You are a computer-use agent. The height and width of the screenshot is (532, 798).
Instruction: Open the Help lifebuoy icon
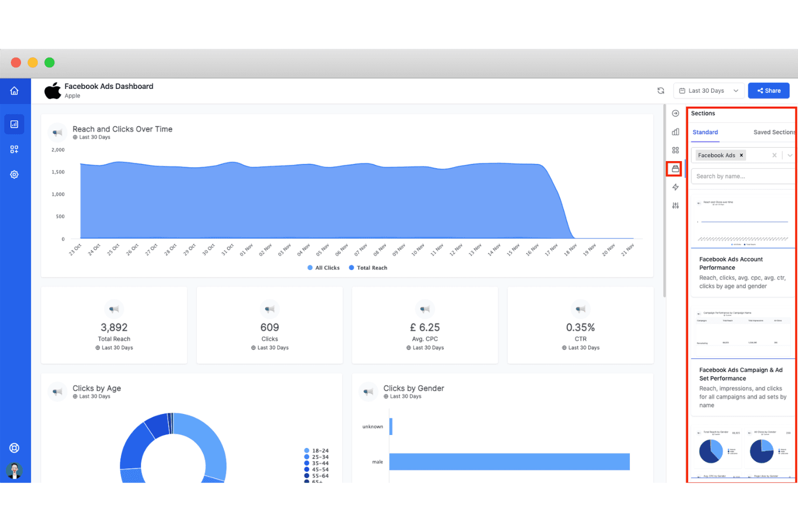(x=15, y=448)
